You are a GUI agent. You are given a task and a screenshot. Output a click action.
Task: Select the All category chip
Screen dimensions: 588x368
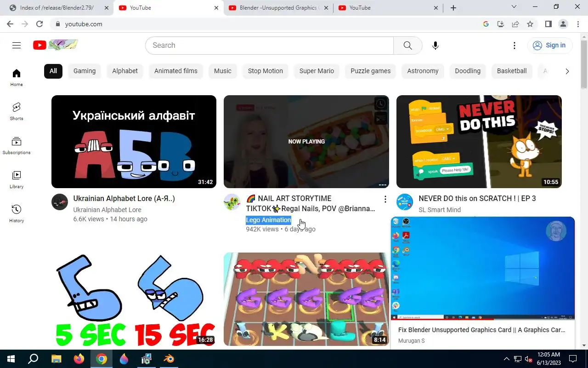(53, 71)
